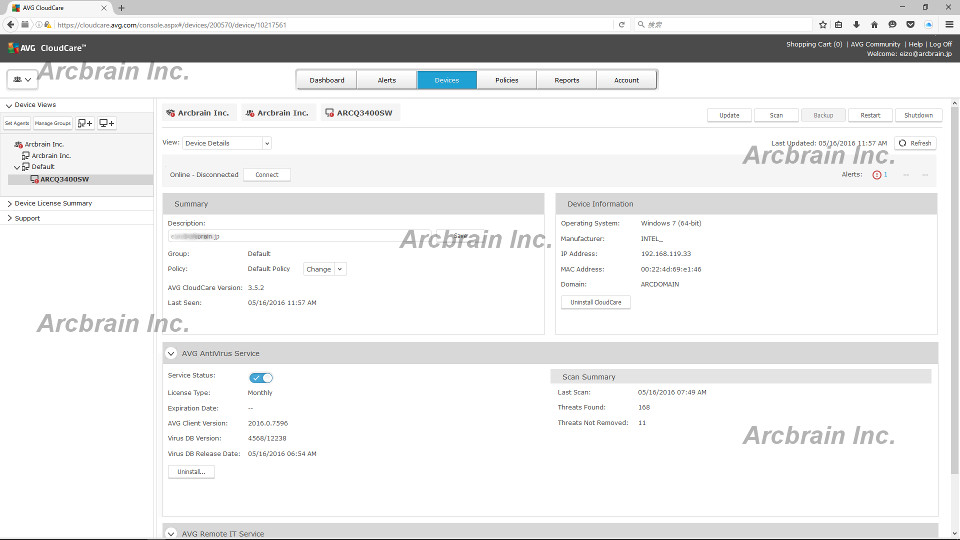The height and width of the screenshot is (540, 960).
Task: Click the Refresh button
Action: (915, 143)
